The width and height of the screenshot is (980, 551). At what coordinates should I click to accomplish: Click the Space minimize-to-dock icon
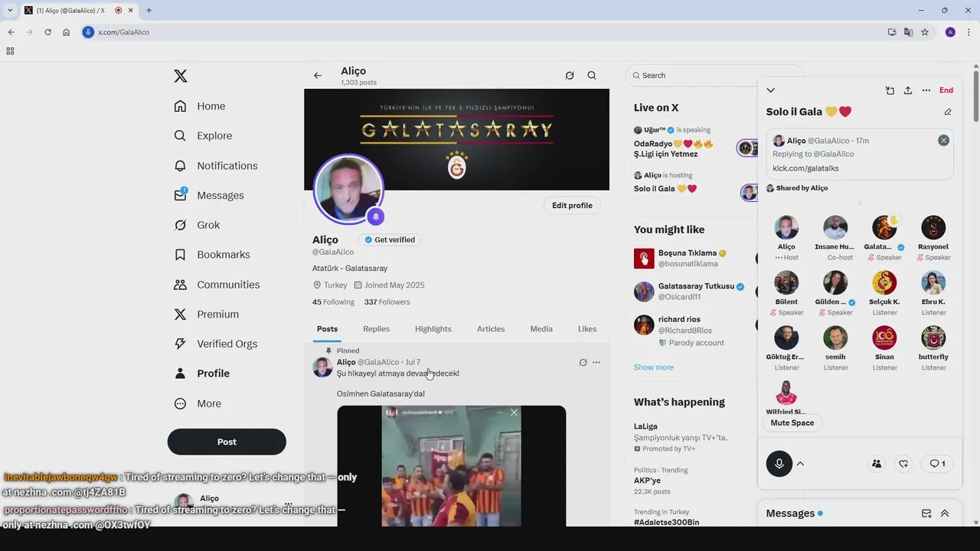click(890, 90)
